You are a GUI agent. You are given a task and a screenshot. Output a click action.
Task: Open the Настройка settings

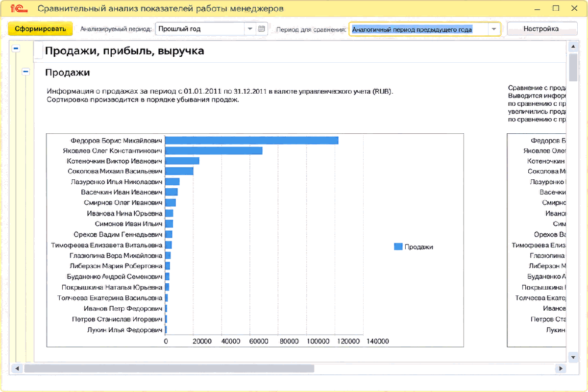pos(541,29)
